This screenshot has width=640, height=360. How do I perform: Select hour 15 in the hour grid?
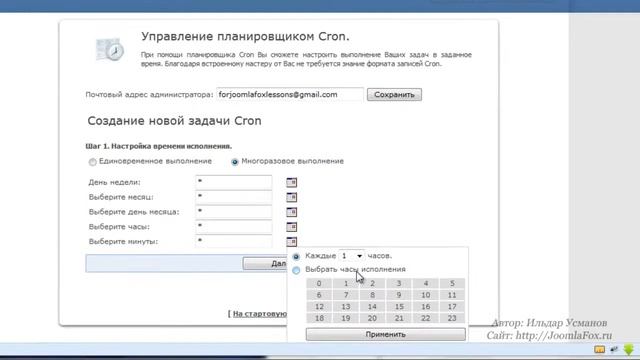[x=399, y=307]
